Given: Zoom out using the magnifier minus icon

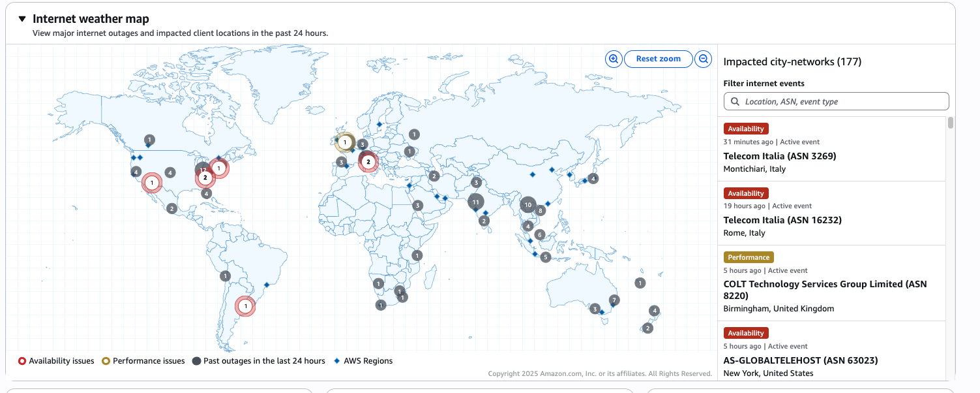Looking at the screenshot, I should click(x=703, y=59).
